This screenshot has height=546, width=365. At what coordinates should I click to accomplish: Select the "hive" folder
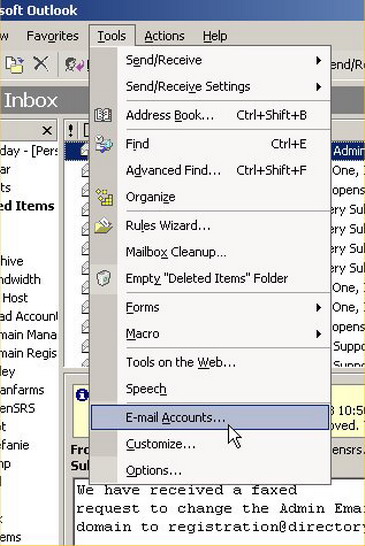click(x=12, y=261)
